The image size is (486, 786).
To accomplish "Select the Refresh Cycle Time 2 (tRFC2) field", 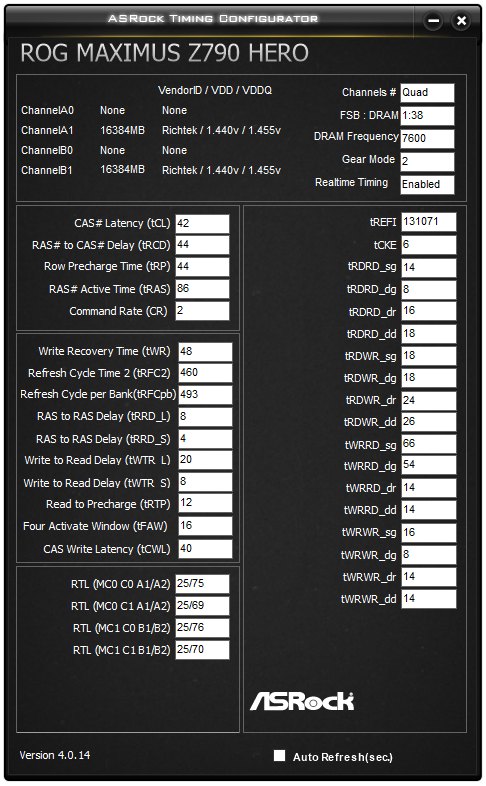I will tap(205, 373).
